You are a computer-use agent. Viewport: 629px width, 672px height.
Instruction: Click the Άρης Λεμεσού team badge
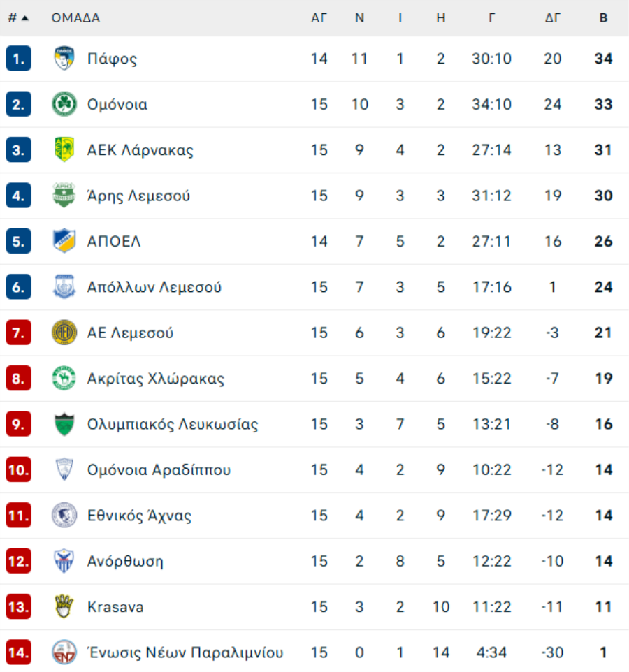[64, 196]
